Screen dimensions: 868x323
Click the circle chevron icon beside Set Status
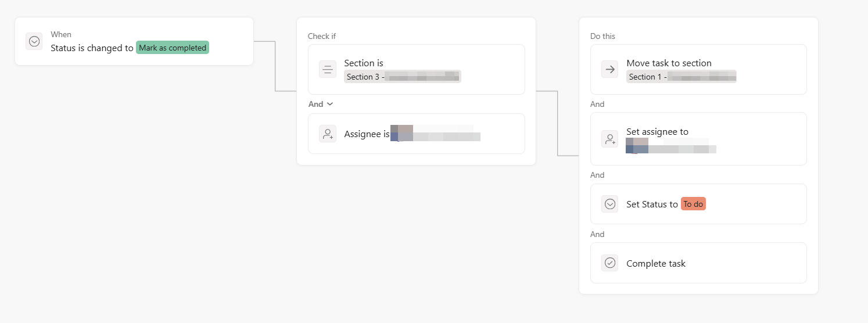click(610, 204)
